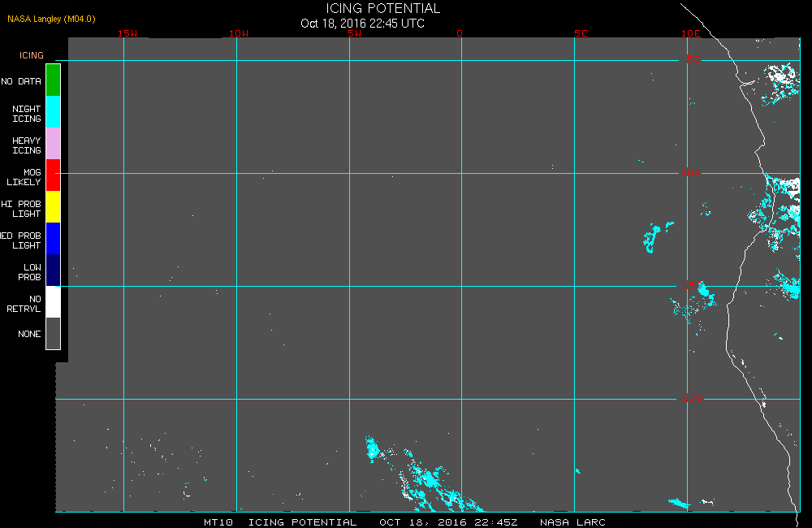812x528 pixels.
Task: Click the 10E longitude label
Action: [x=691, y=33]
